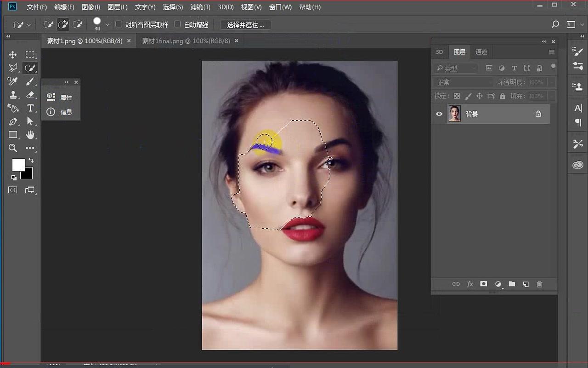Viewport: 588px width, 368px height.
Task: Select the Zoom tool in toolbox
Action: [x=13, y=148]
